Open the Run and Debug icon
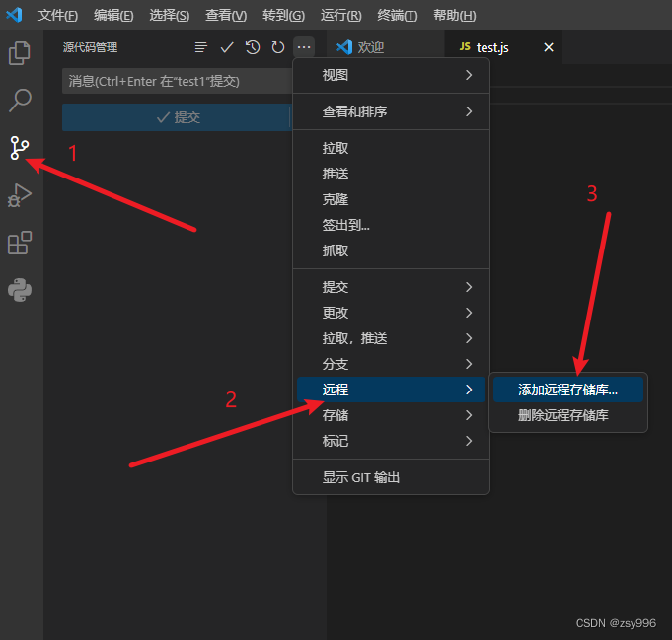Screen dimensions: 672x640 click(x=20, y=195)
